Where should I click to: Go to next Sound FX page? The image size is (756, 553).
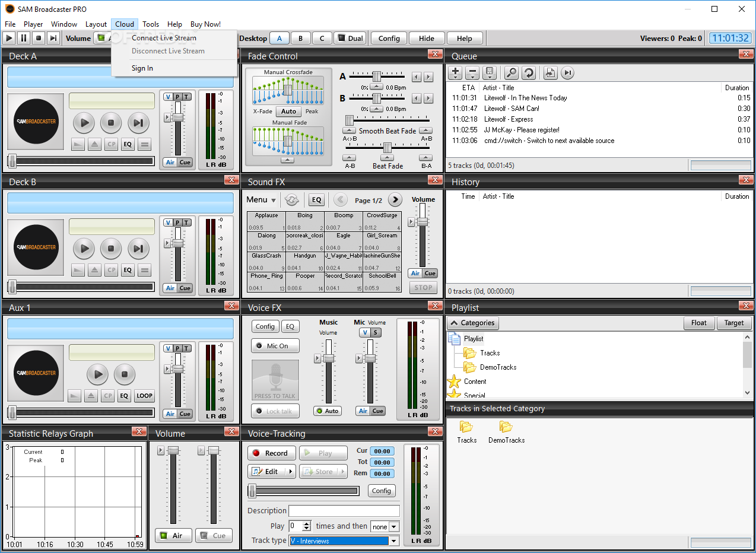[x=395, y=200]
